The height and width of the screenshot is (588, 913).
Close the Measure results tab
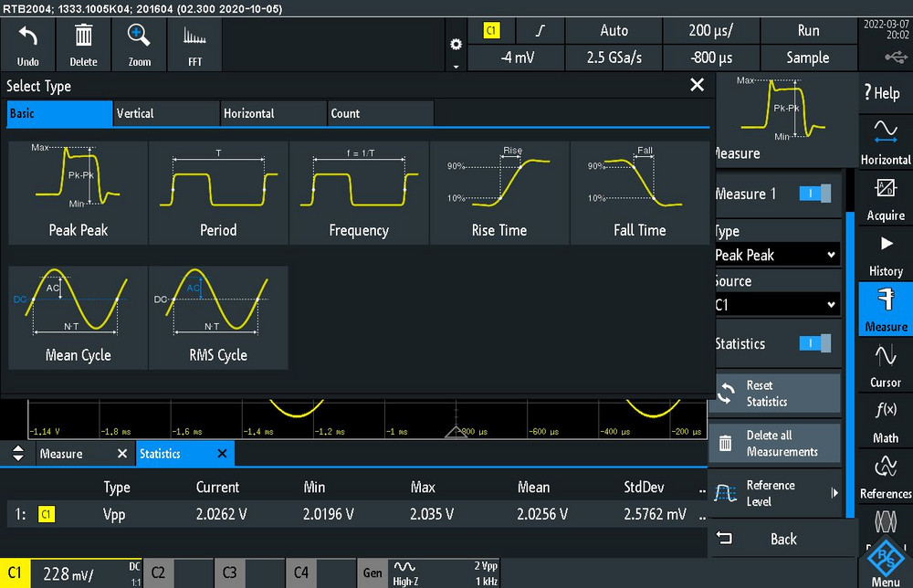click(x=122, y=454)
